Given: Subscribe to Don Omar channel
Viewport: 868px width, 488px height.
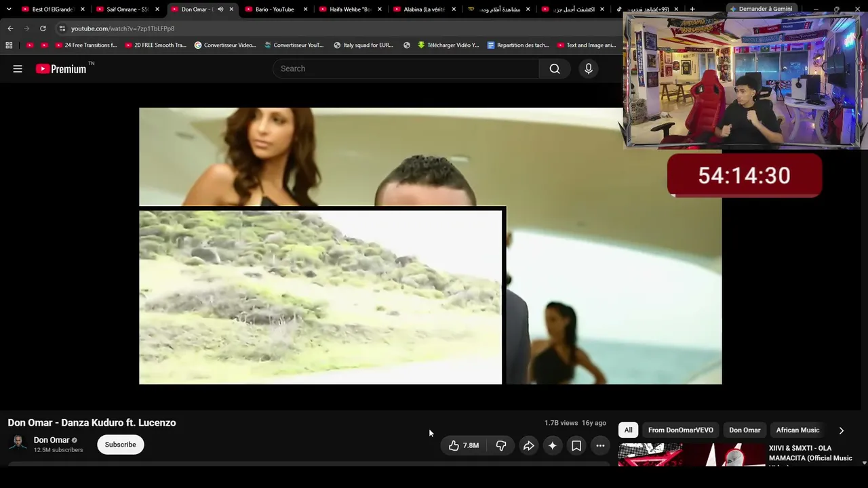Looking at the screenshot, I should (x=121, y=445).
